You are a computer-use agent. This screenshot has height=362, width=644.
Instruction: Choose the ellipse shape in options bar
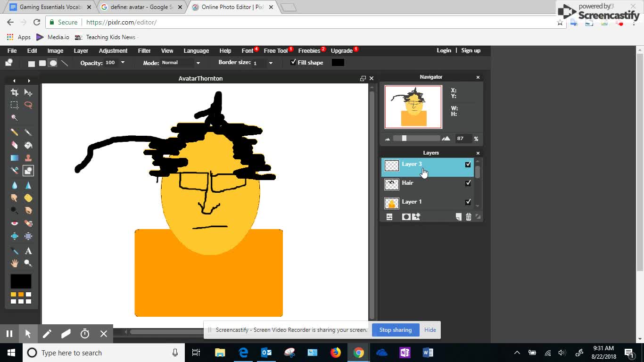[x=53, y=63]
